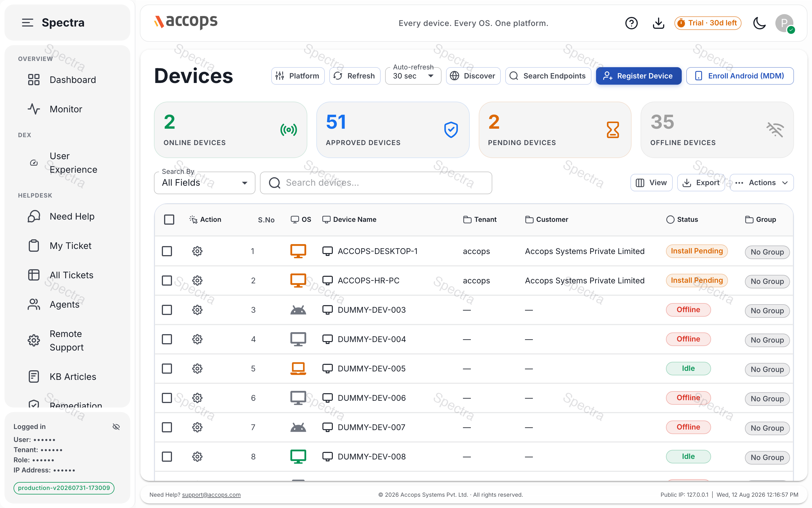
Task: Hide logged-in details with eye icon
Action: 116,426
